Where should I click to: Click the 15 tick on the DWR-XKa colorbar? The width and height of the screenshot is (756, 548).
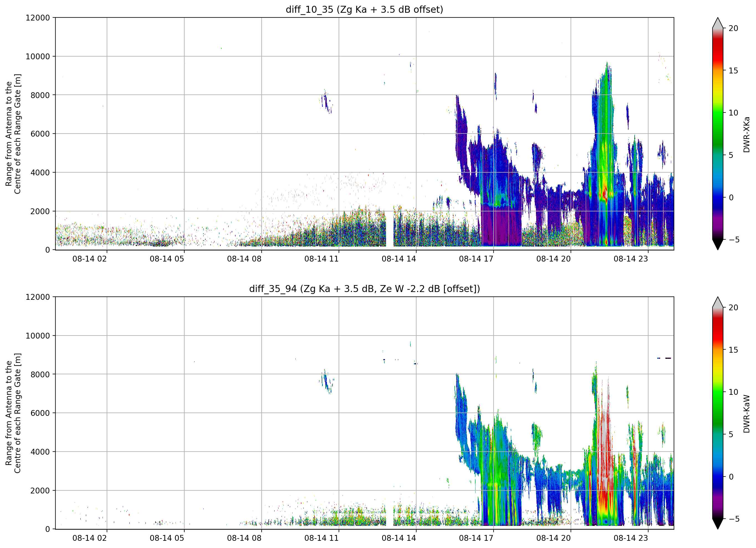coord(733,71)
